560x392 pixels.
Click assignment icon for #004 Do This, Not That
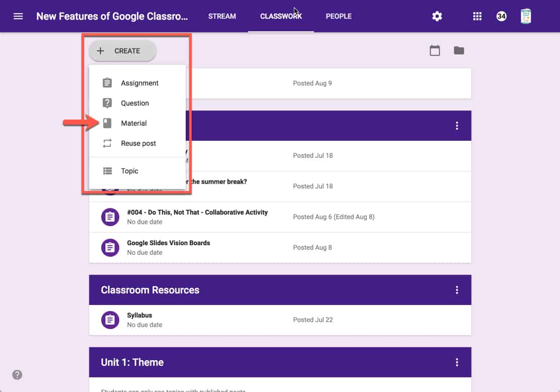click(x=110, y=217)
